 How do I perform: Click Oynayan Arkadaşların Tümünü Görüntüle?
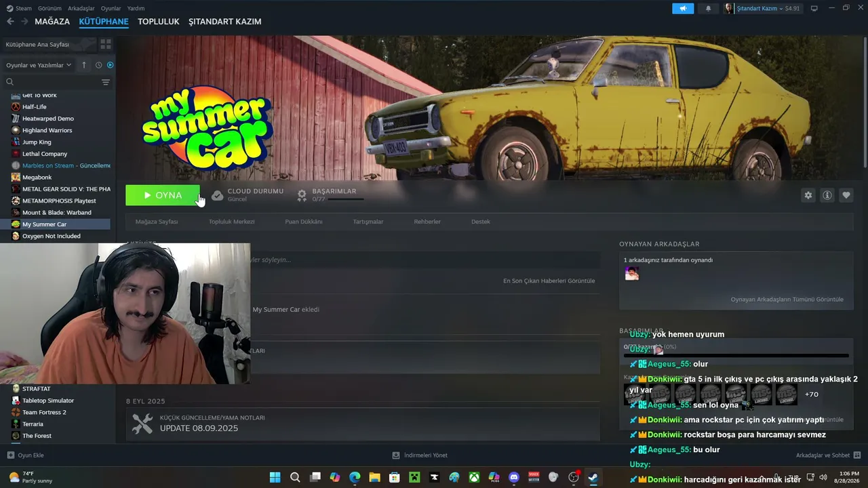tap(787, 300)
